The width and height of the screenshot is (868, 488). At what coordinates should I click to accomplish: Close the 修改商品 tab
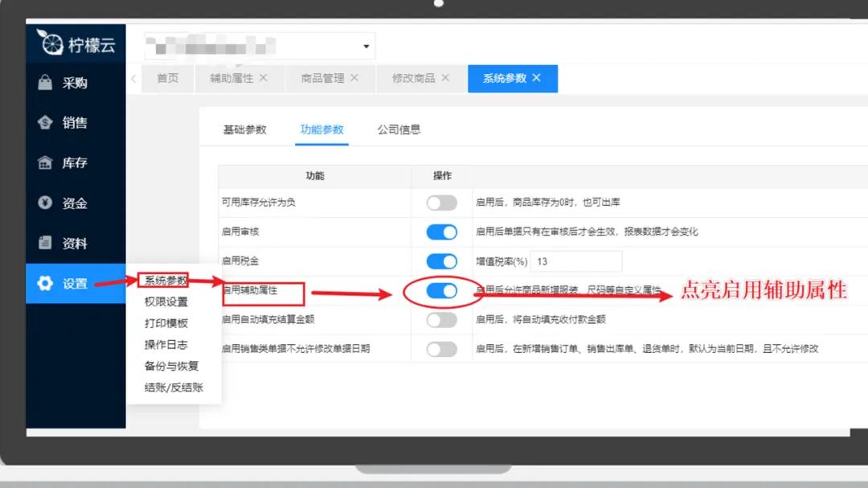coord(444,78)
